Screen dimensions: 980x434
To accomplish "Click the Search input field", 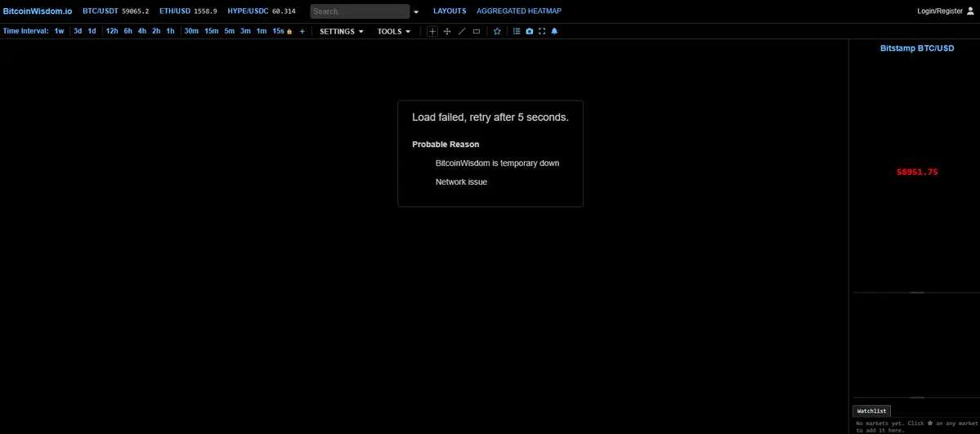I will [x=360, y=11].
